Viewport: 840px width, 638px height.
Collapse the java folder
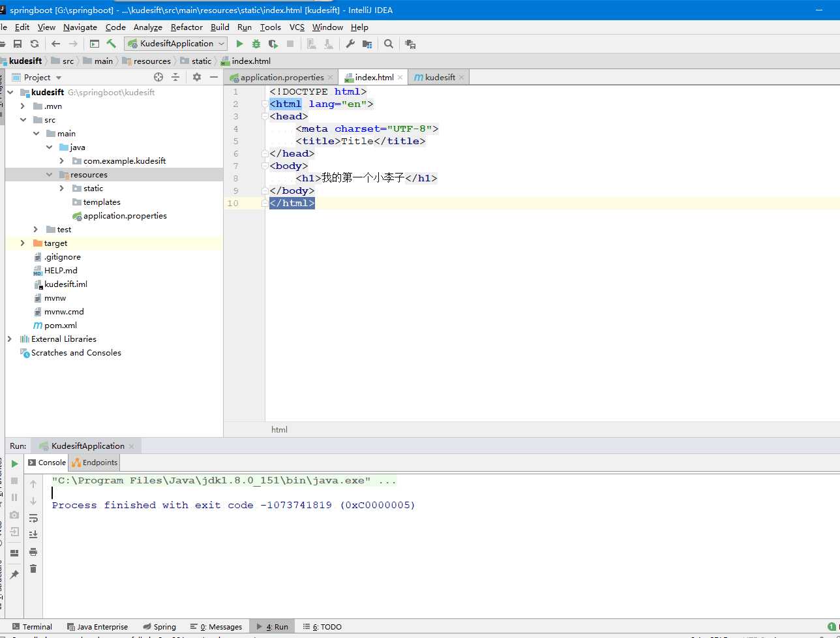point(50,147)
